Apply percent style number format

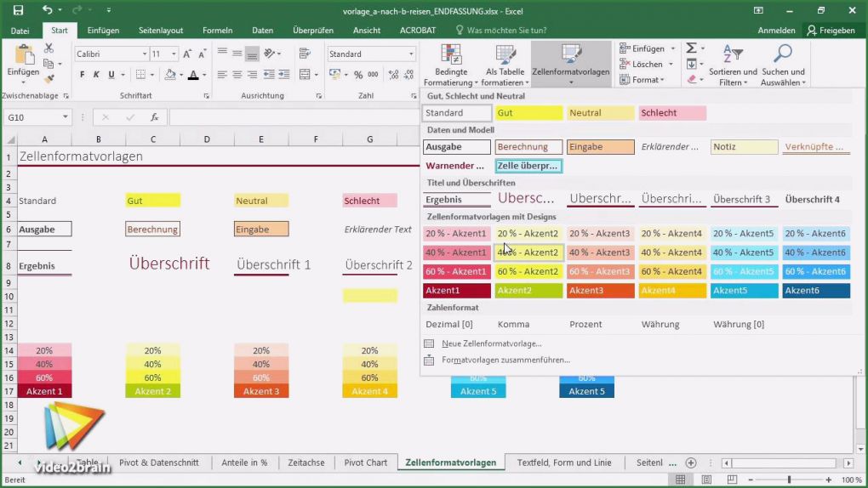[x=358, y=75]
